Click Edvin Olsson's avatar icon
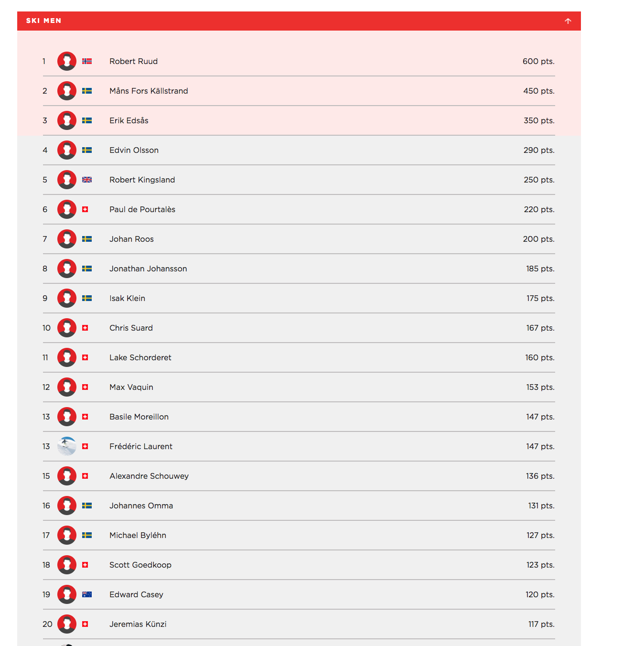 [67, 150]
